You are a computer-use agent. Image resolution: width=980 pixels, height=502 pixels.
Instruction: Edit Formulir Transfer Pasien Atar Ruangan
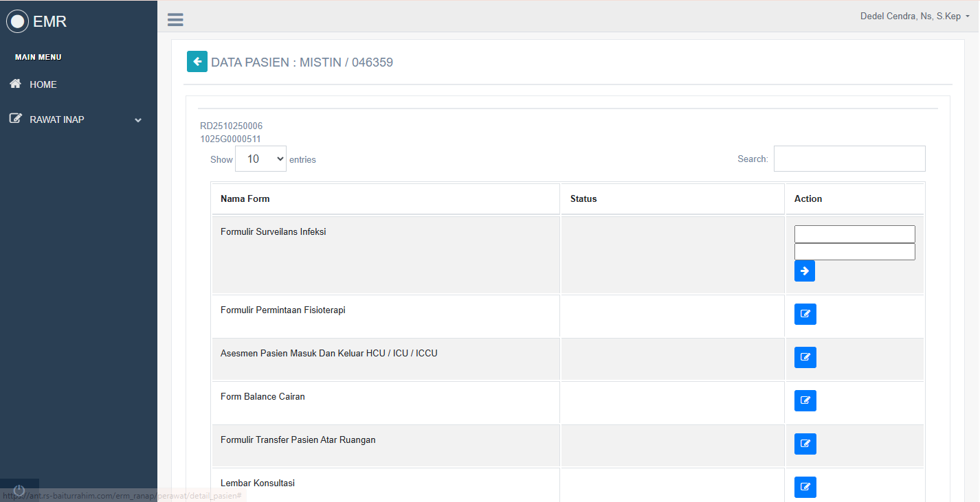click(805, 444)
